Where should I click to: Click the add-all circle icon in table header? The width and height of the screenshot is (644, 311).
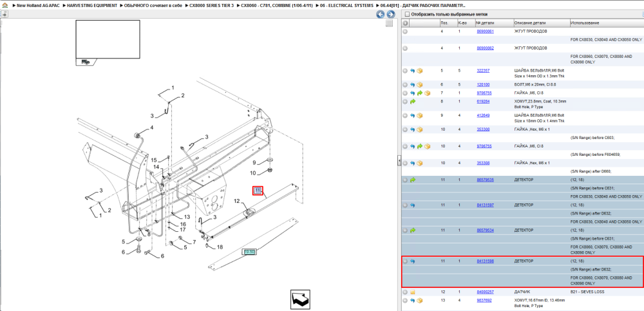[x=405, y=23]
